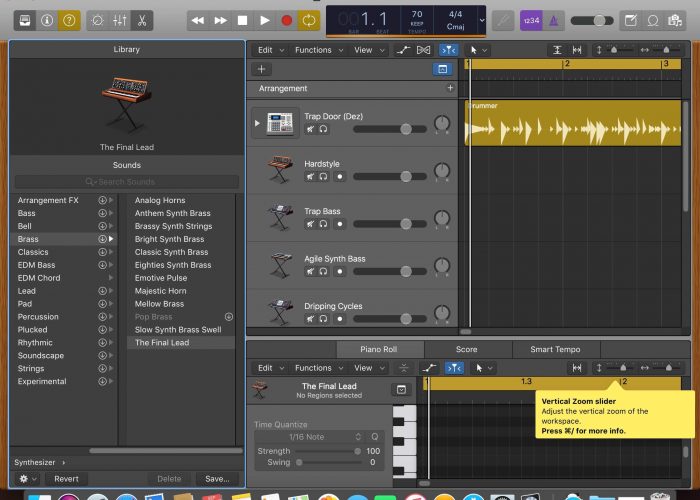Expand the Synthesizer path arrow
Image resolution: width=700 pixels, height=500 pixels.
(64, 462)
